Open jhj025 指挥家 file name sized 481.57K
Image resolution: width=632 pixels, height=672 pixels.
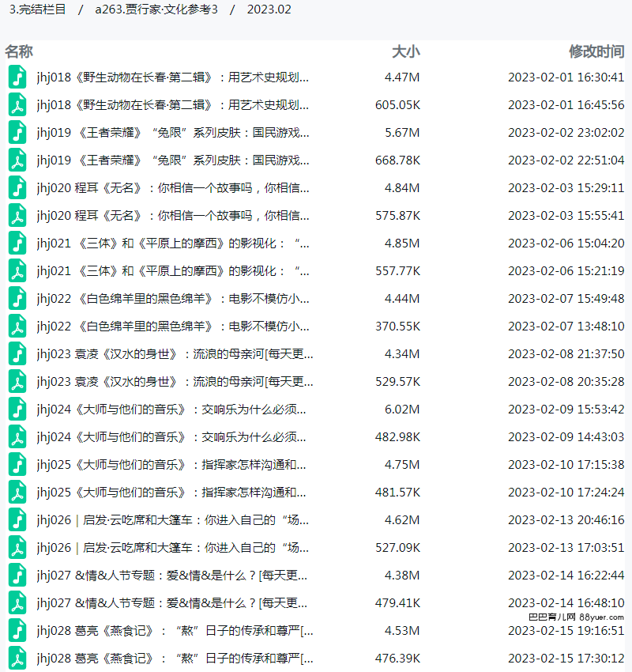pyautogui.click(x=171, y=493)
